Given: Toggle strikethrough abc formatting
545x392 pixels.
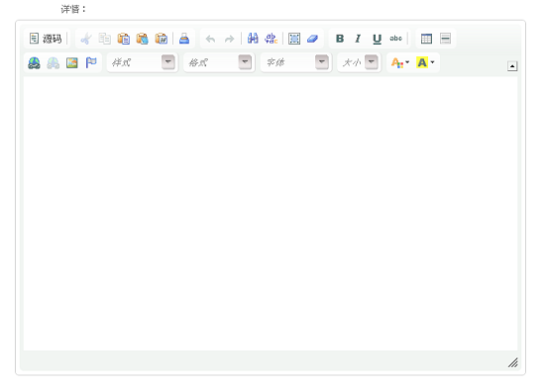Looking at the screenshot, I should (396, 39).
